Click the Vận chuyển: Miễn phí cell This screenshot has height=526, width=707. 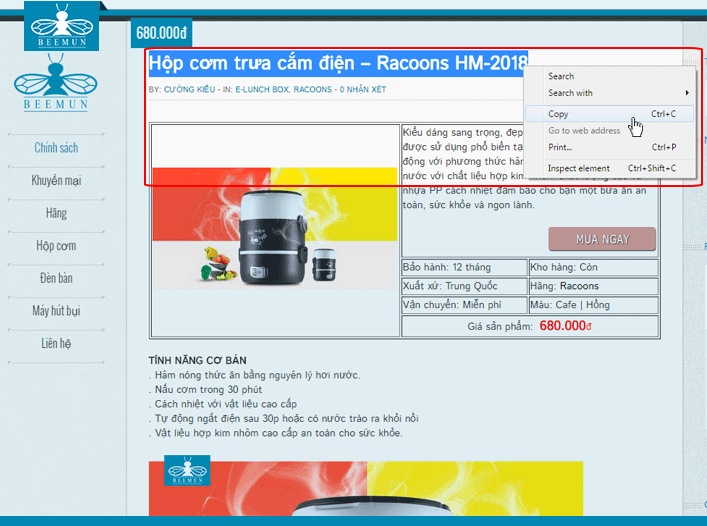click(464, 305)
